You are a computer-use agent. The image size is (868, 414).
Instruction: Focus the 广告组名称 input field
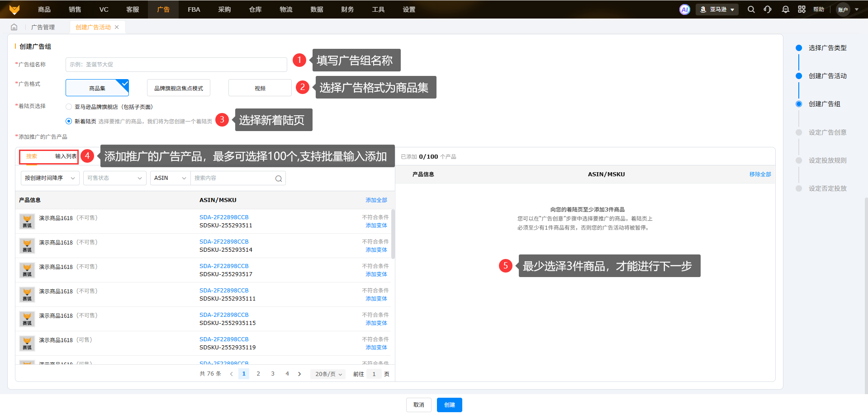[176, 65]
